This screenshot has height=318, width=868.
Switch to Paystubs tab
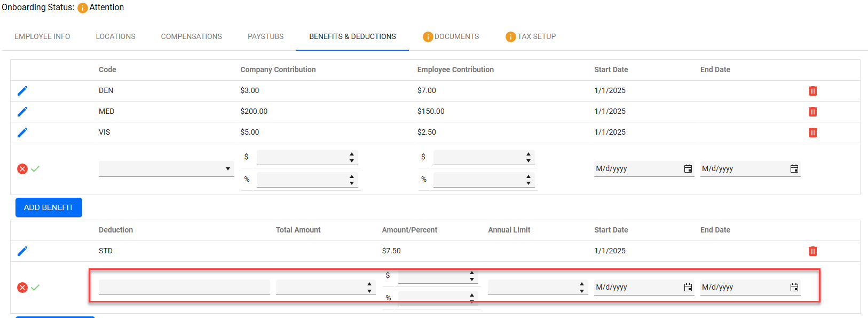coord(266,37)
